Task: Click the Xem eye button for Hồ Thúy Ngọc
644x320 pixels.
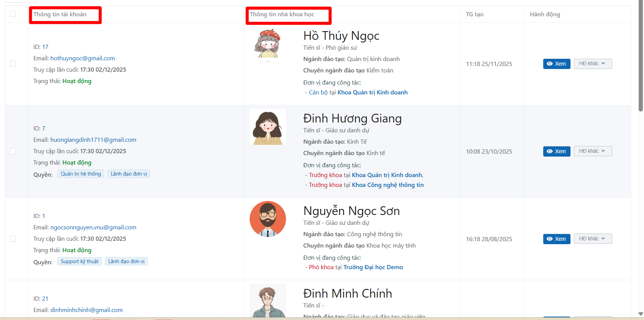Action: click(556, 64)
